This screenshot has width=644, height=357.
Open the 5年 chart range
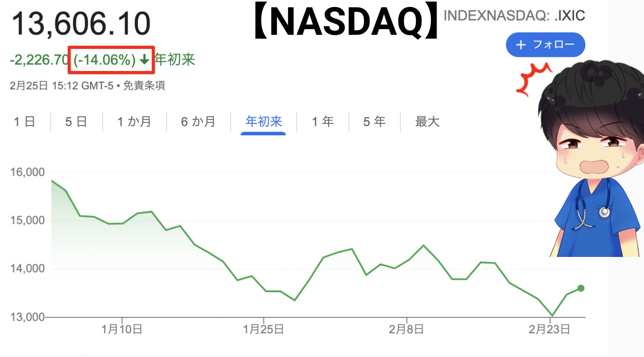pyautogui.click(x=374, y=122)
